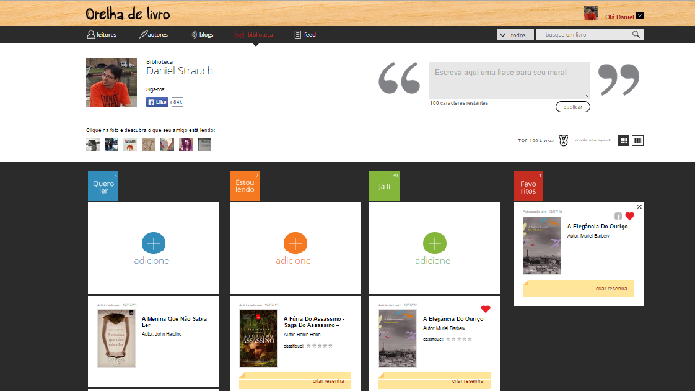Open A Fúria Do Assassino title link
Viewport: 695px width, 391px height.
pyautogui.click(x=314, y=322)
